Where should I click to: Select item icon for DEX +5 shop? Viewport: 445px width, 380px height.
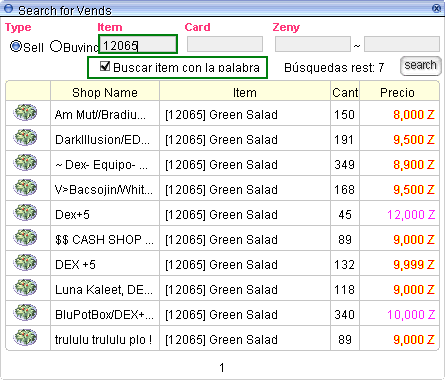(25, 262)
